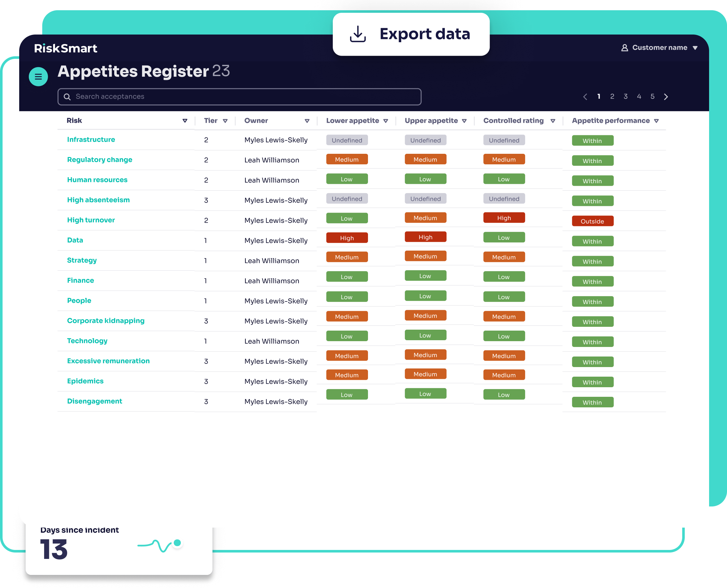This screenshot has height=588, width=727.
Task: Go to next page arrow
Action: (666, 97)
